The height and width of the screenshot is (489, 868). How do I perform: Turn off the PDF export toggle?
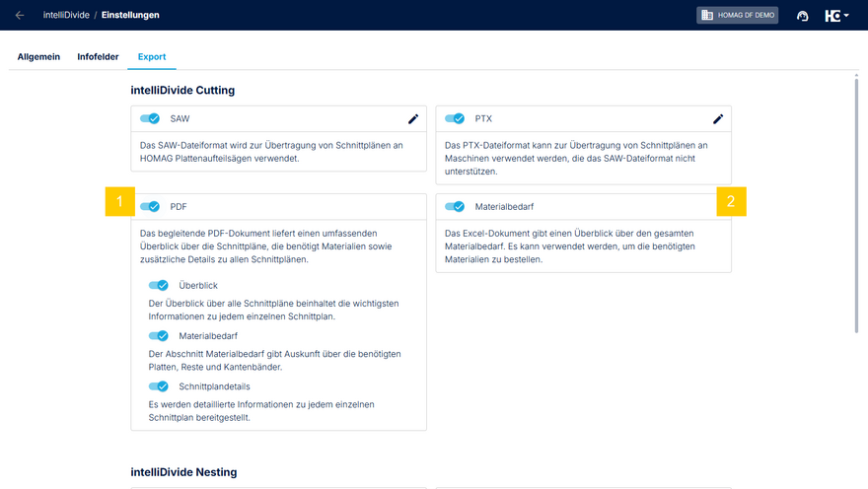click(150, 206)
